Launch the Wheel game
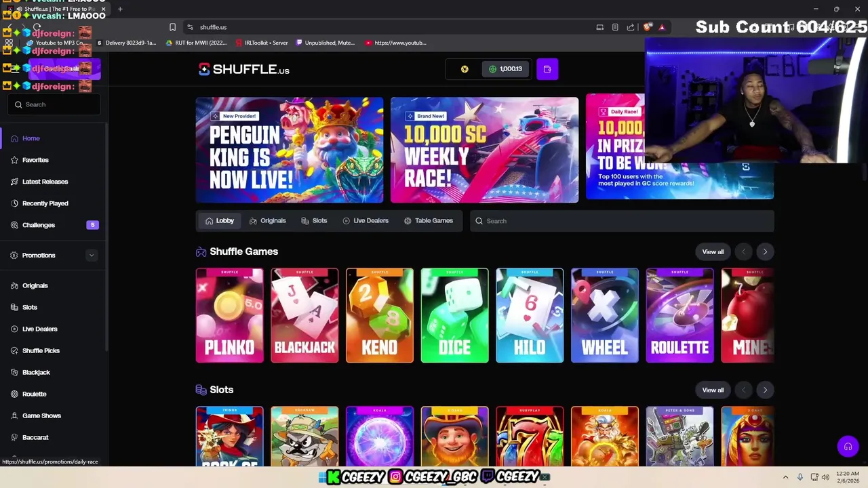 [605, 316]
